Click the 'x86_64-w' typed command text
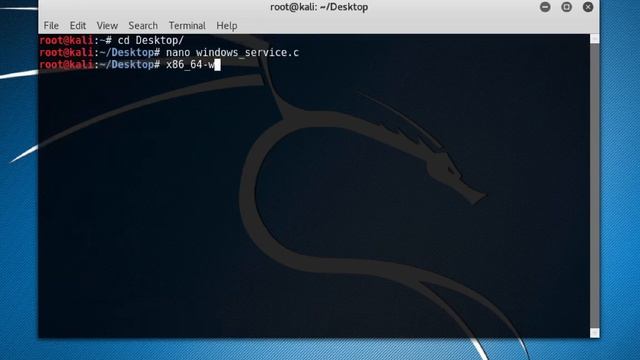Screen dimensions: 640x360 tap(190, 64)
